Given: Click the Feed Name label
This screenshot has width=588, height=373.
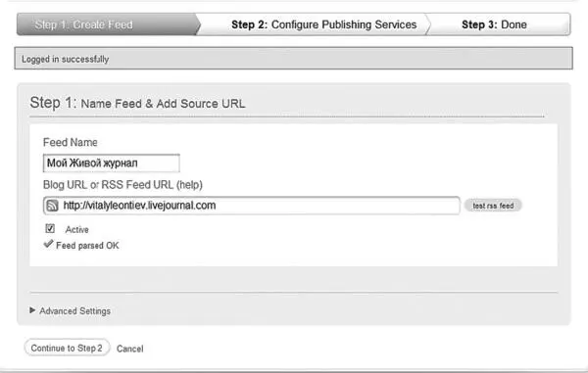Looking at the screenshot, I should pyautogui.click(x=71, y=142).
